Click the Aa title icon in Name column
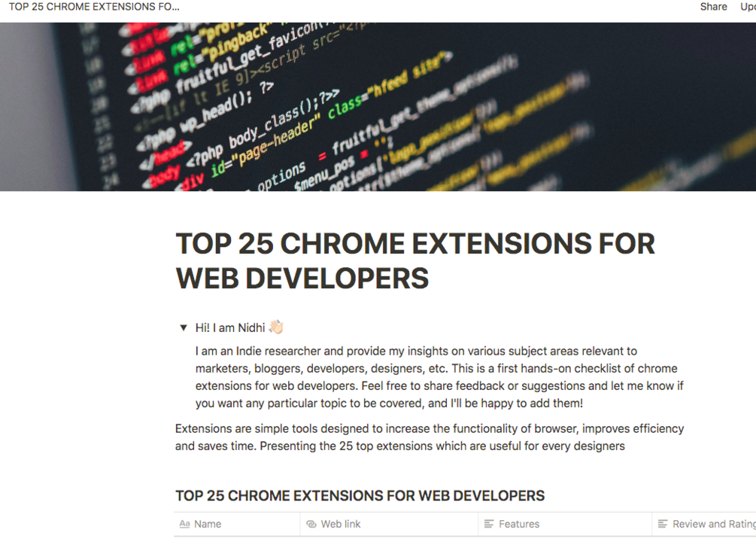The height and width of the screenshot is (545, 756). click(x=184, y=524)
